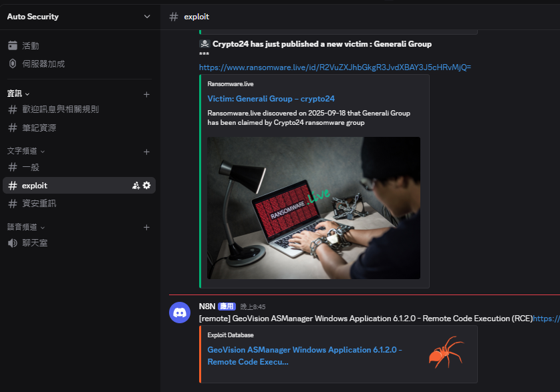Screen dimensions: 560x392
Task: Click the hash icon in exploit header
Action: 174,17
